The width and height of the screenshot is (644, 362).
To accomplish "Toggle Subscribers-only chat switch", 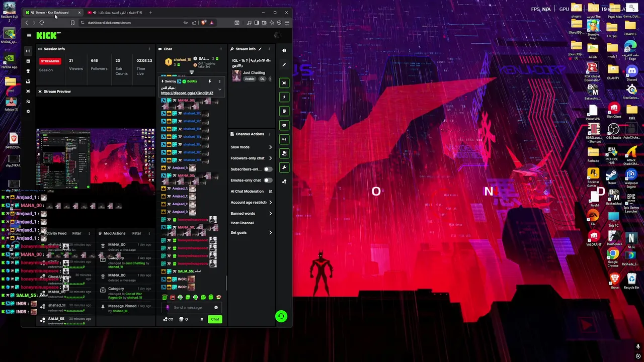I will coord(268,169).
